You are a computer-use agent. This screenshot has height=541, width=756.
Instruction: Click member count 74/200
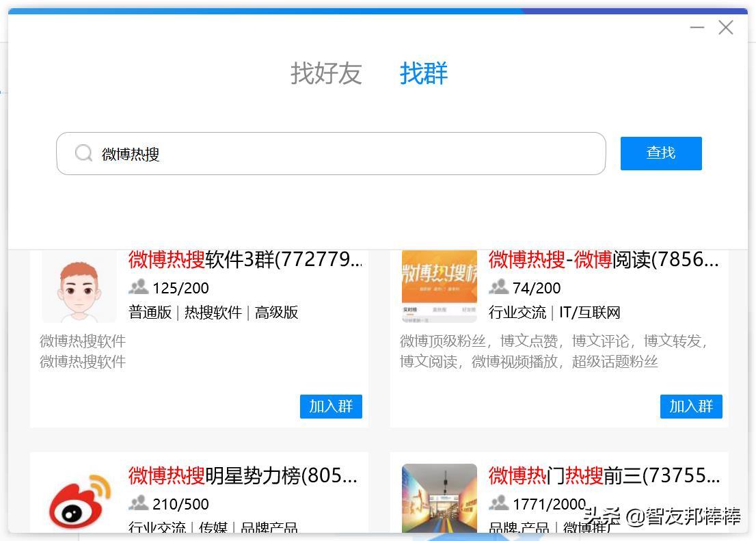tap(537, 288)
